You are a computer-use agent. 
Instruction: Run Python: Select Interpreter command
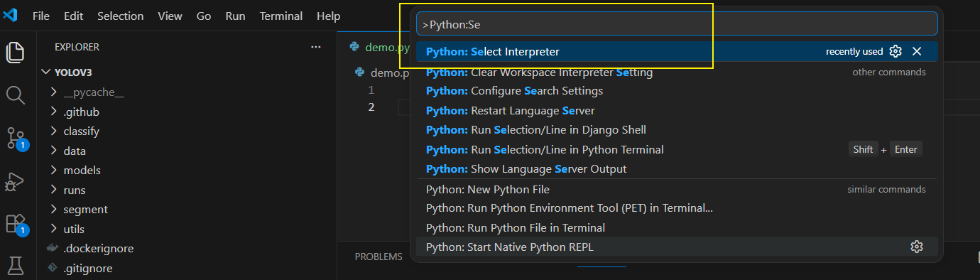coord(677,51)
